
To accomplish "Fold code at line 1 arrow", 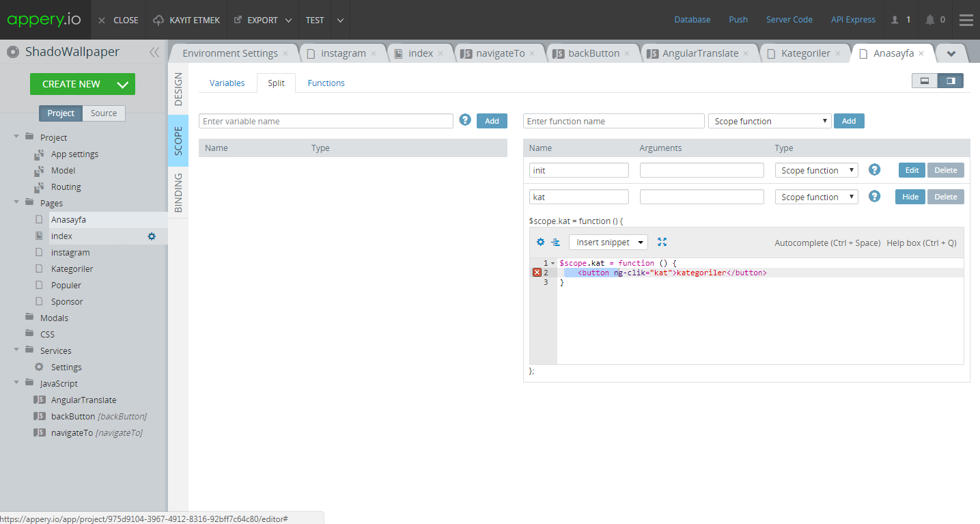I will (x=553, y=264).
